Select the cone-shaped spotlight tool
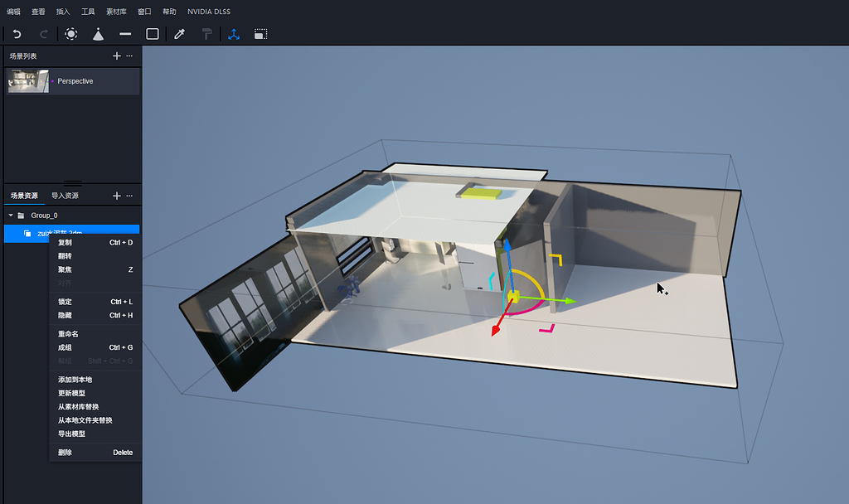849x504 pixels. [x=98, y=34]
